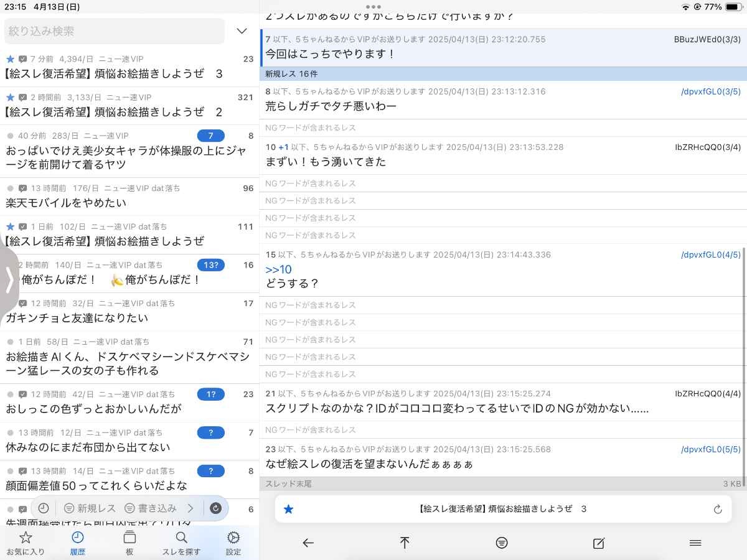Expand the side panel handle on left edge

[x=9, y=281]
